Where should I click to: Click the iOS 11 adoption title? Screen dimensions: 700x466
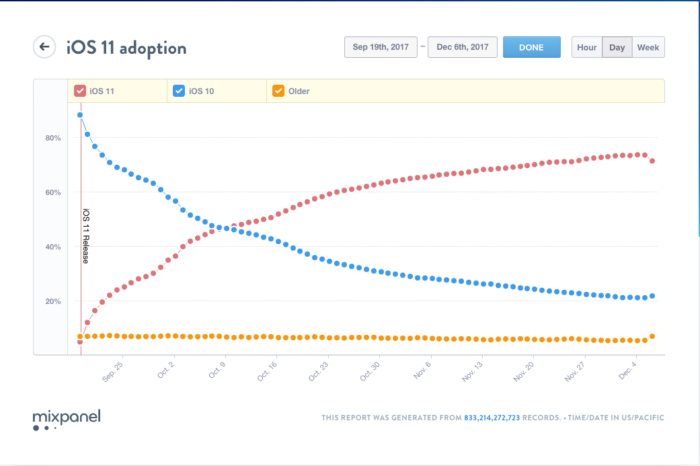126,48
